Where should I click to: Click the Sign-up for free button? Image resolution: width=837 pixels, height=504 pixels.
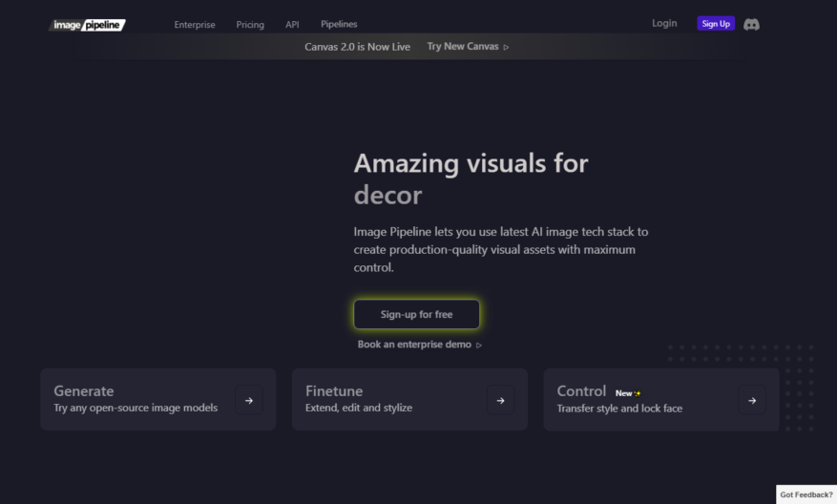point(416,314)
